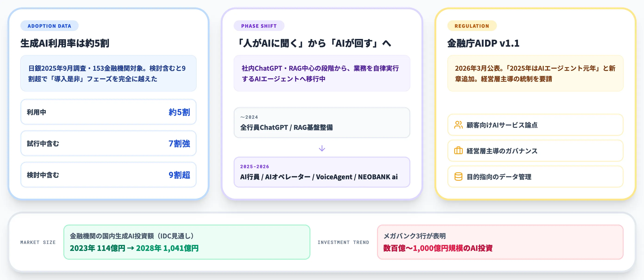Click the 顧客向けAIサービス論点 label

(x=502, y=125)
